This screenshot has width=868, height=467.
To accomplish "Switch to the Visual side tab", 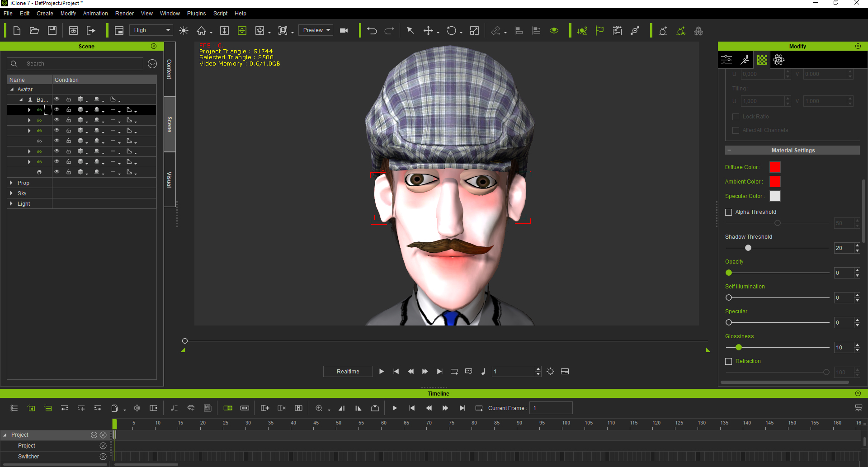I will [170, 179].
